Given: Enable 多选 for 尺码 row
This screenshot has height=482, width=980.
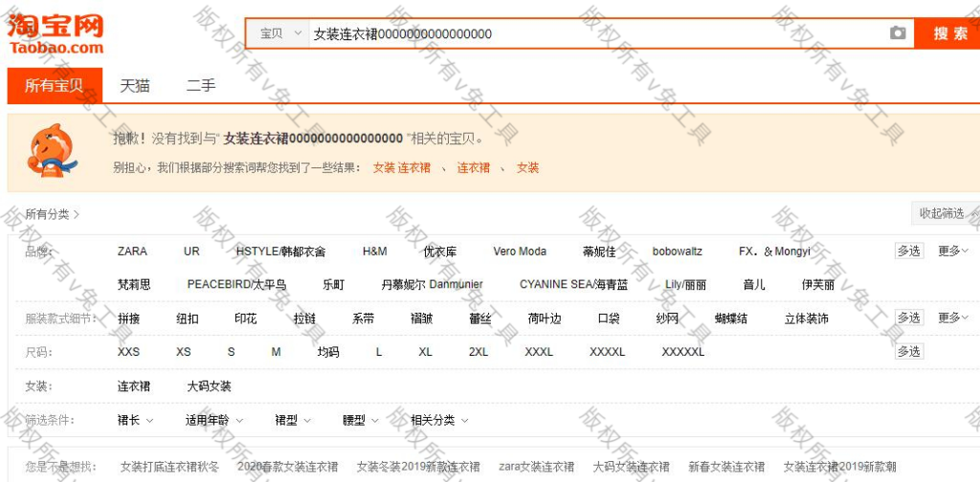Looking at the screenshot, I should pos(909,352).
